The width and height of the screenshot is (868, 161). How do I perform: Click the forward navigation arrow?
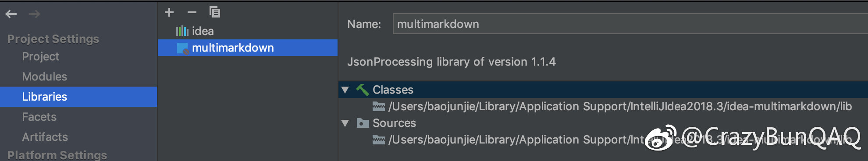click(x=35, y=14)
